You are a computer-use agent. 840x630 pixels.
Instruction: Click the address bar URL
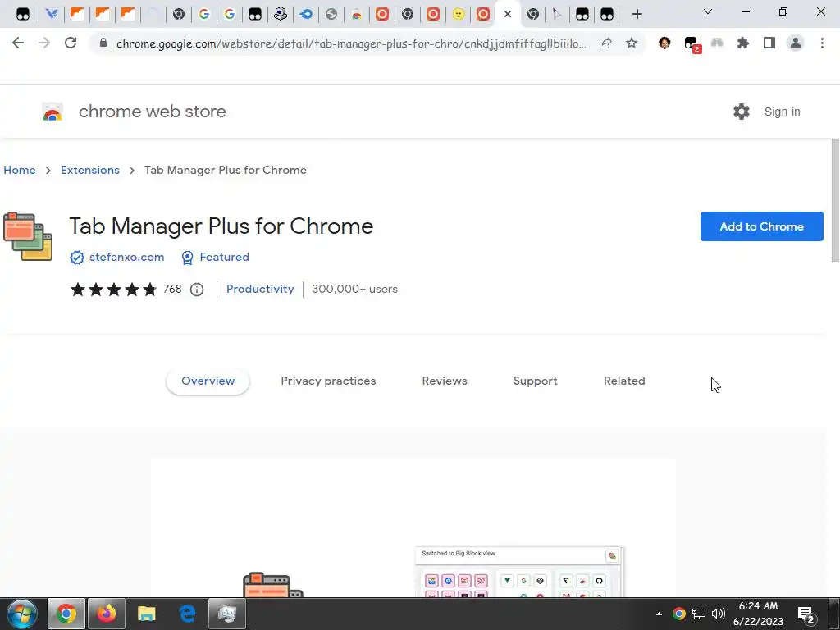[351, 43]
